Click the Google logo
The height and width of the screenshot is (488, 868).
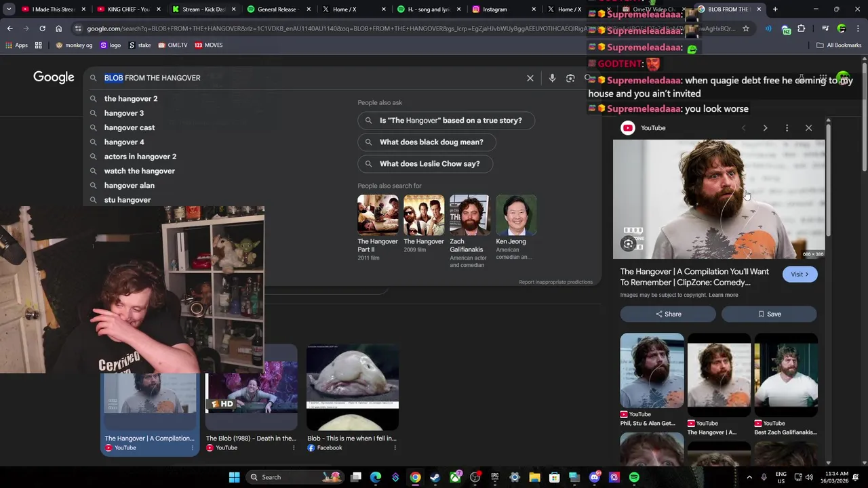pyautogui.click(x=54, y=77)
